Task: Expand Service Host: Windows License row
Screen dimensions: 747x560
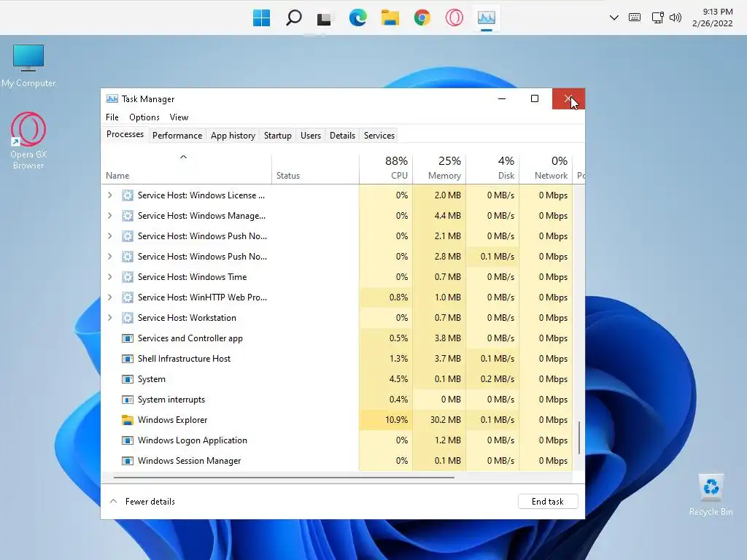Action: click(110, 195)
